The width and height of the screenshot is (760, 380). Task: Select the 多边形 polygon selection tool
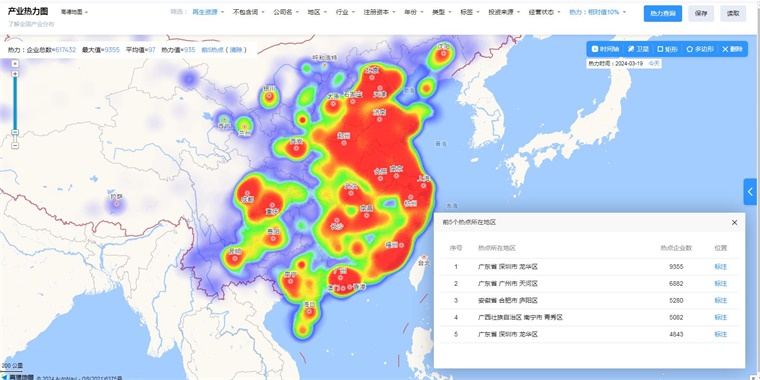click(700, 49)
